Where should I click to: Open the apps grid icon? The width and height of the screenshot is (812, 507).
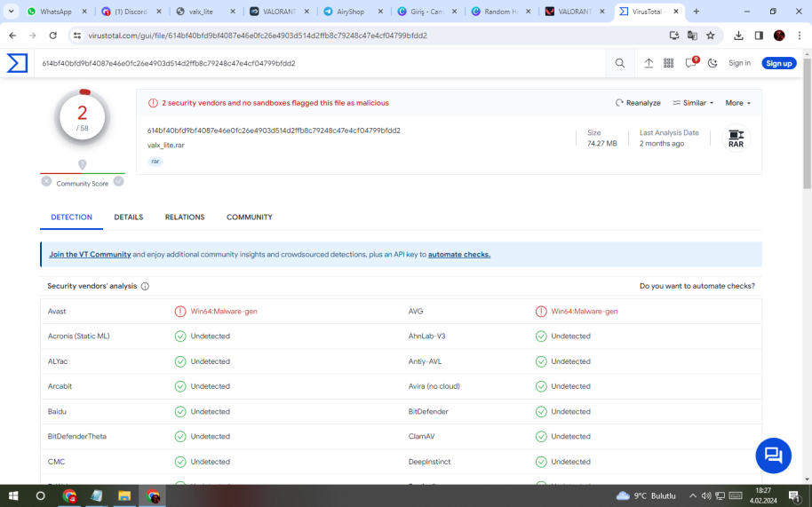click(x=669, y=63)
